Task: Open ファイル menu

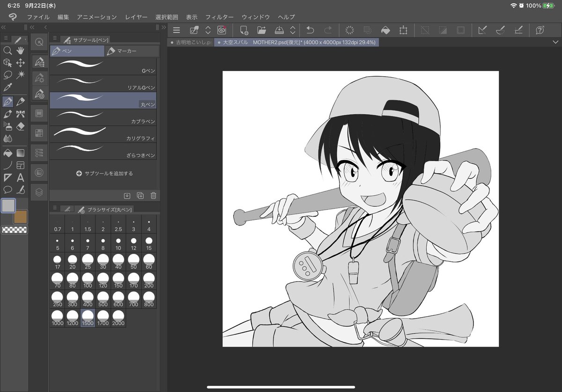Action: click(38, 17)
